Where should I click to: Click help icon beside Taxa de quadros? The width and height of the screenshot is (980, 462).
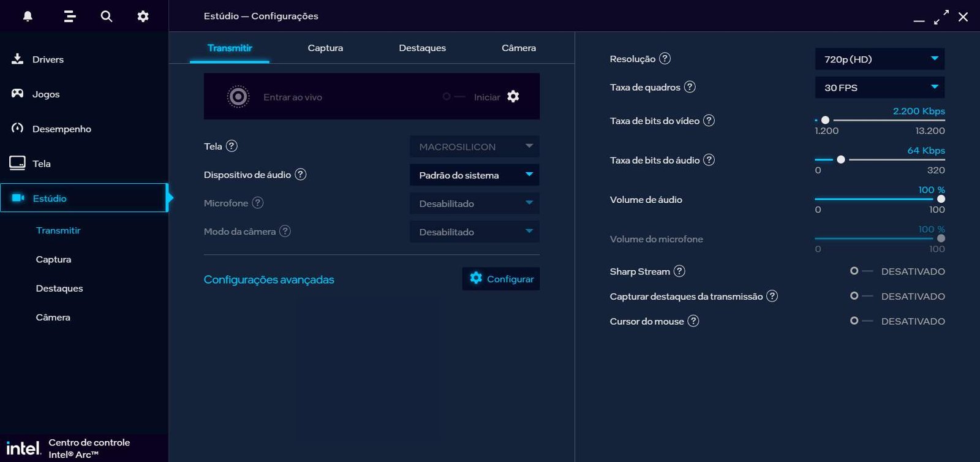tap(690, 87)
